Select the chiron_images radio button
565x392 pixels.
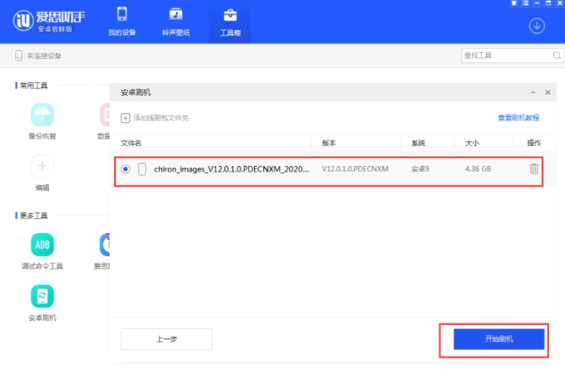[x=125, y=169]
